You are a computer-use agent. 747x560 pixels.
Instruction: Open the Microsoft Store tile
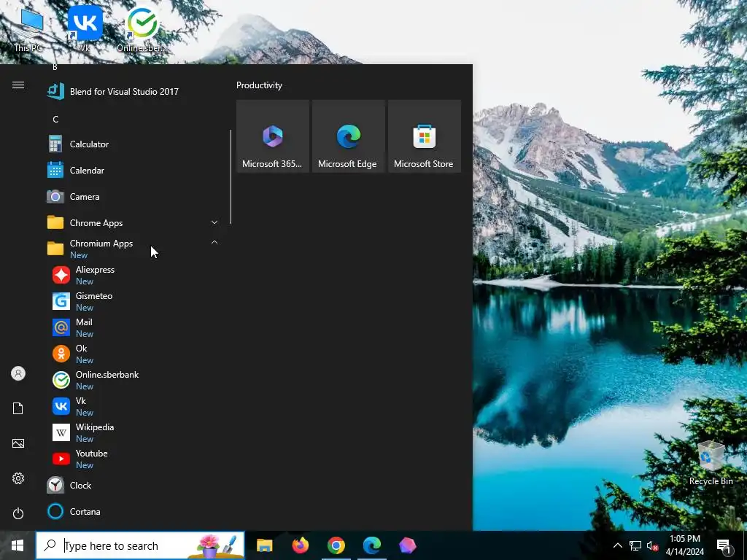425,136
